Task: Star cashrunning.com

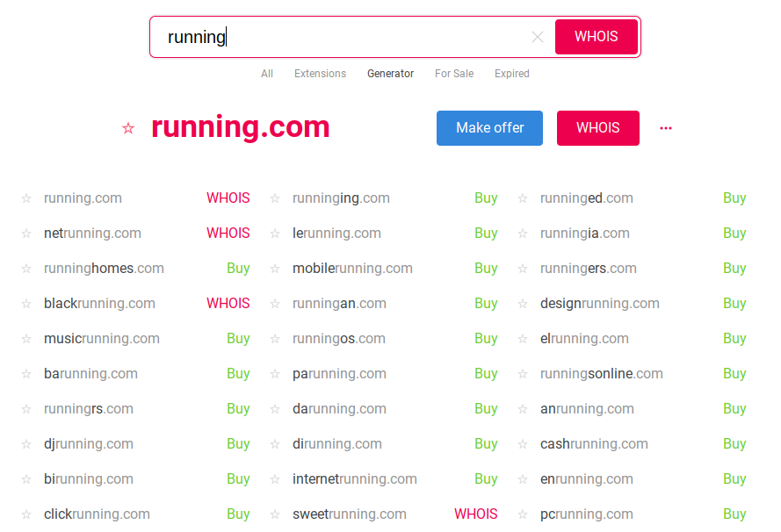Action: point(523,444)
